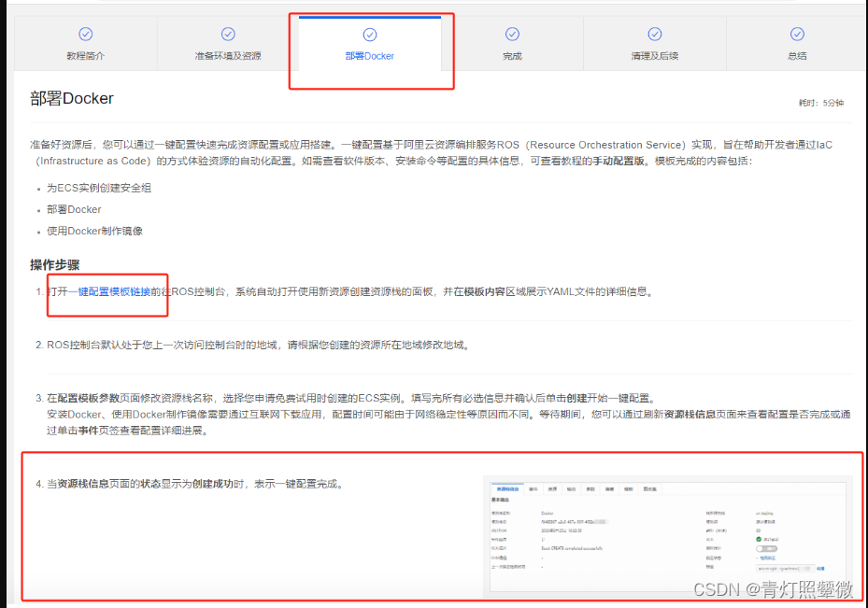Click the checkmark icon above 教程简介
Viewport: 868px width, 608px height.
click(85, 35)
